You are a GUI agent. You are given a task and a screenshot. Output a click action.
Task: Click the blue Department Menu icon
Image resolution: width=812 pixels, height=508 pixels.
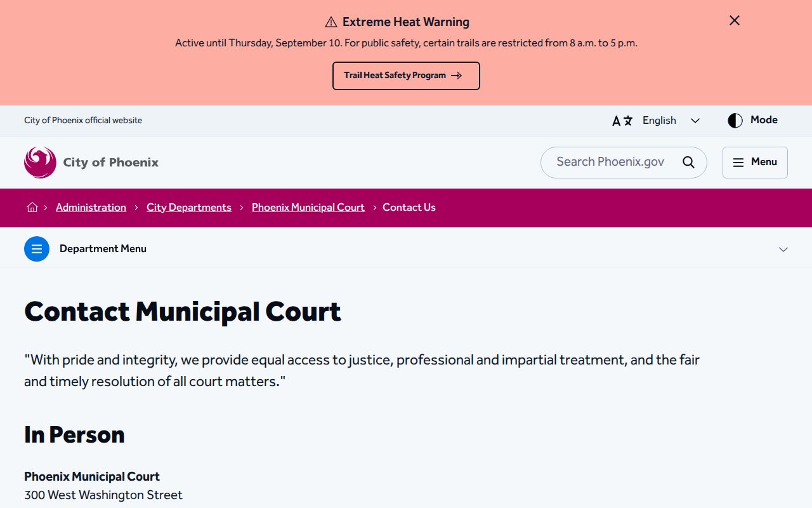tap(37, 249)
